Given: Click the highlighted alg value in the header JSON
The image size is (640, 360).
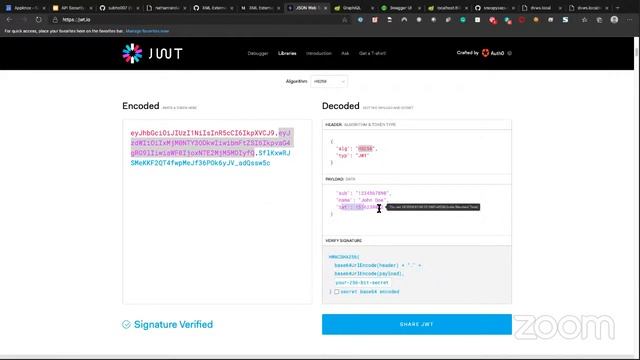Looking at the screenshot, I should click(x=365, y=149).
